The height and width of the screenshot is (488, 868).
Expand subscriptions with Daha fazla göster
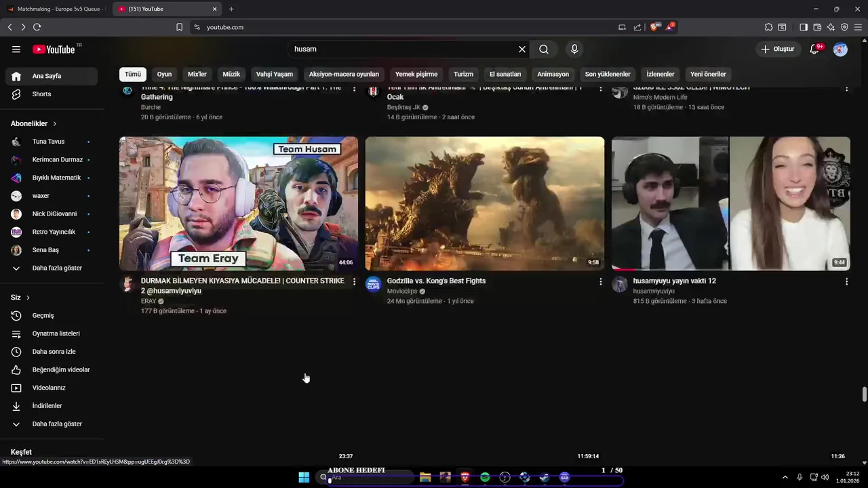(x=52, y=268)
